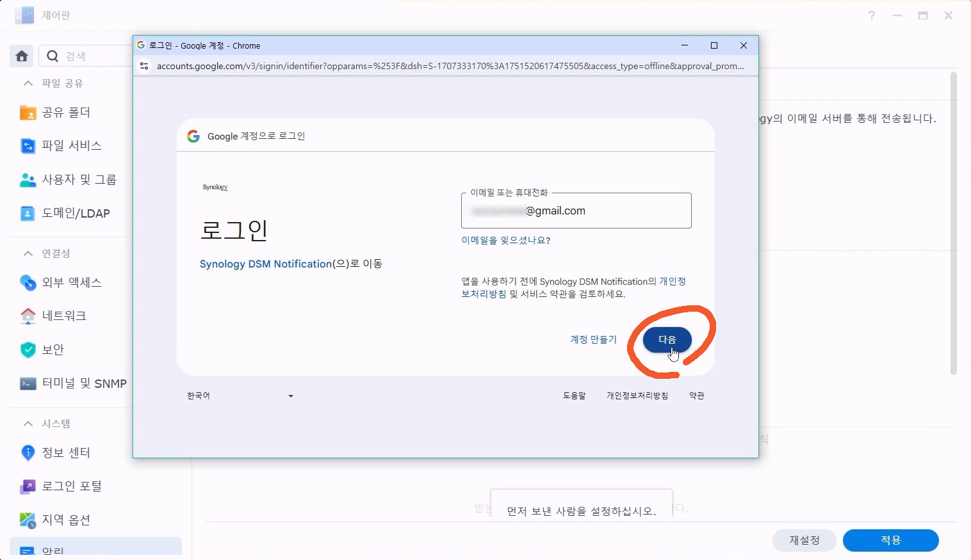Select the 외부 액세스 icon
971x560 pixels.
click(x=28, y=282)
